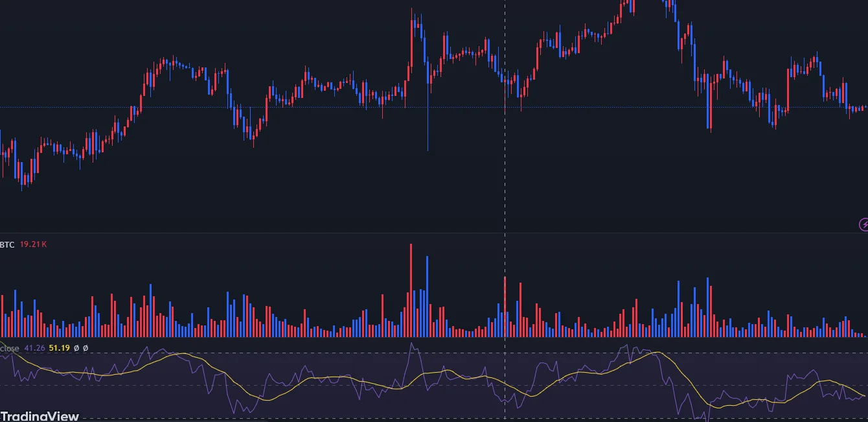This screenshot has width=868, height=422.
Task: Select the tallest red volume bar
Action: [x=411, y=290]
